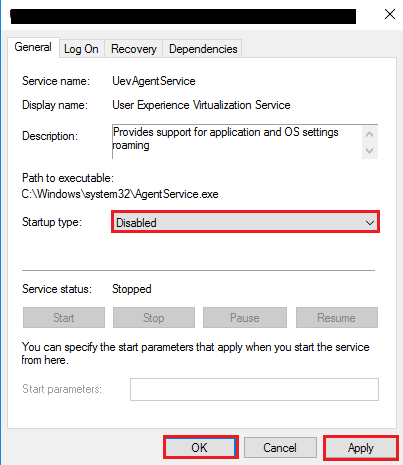This screenshot has height=465, width=403.
Task: Click the Stop service button
Action: point(154,318)
